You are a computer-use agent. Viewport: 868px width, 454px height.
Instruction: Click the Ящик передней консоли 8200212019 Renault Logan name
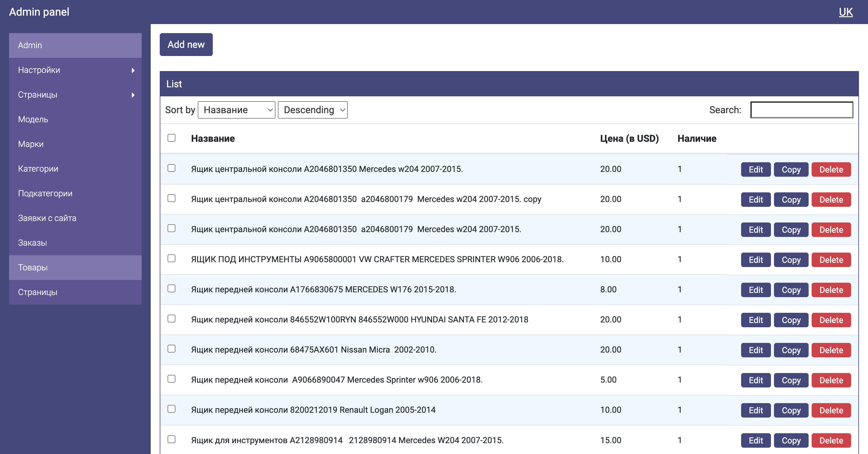coord(313,410)
